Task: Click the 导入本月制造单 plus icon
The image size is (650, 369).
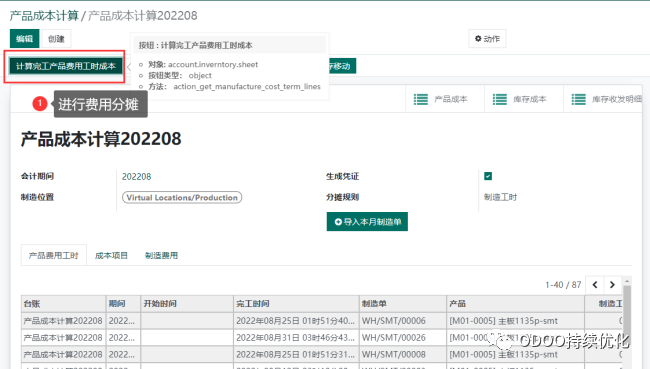Action: click(338, 222)
